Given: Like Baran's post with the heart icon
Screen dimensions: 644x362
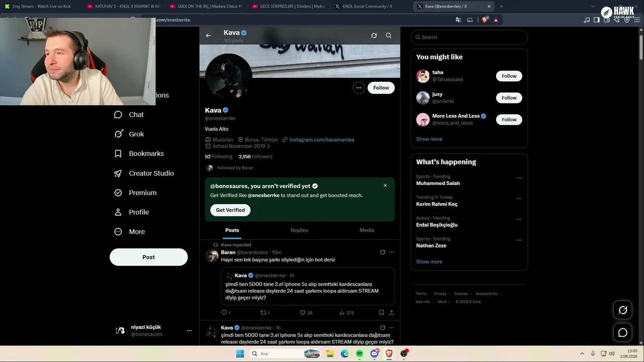Looking at the screenshot, I should [302, 313].
